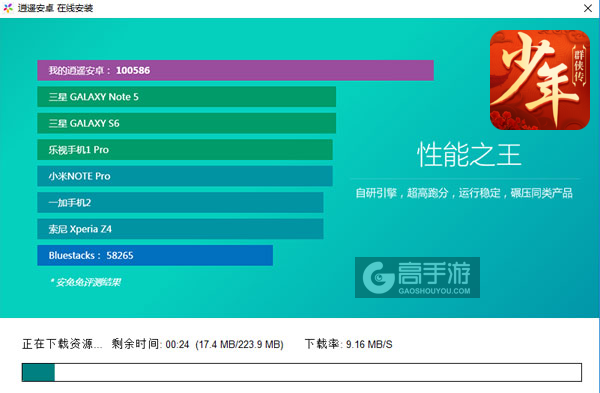
Task: Click the blue Bluestacks 58265 bar
Action: click(x=155, y=255)
